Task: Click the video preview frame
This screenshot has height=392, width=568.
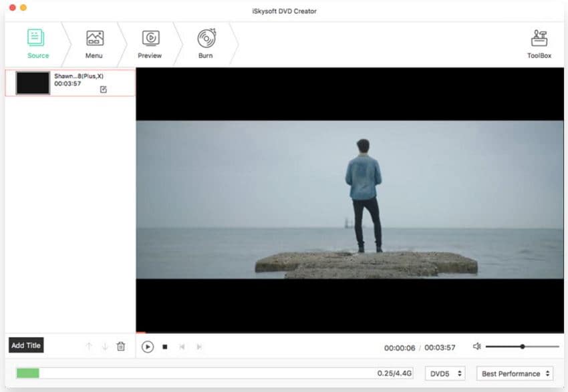Action: pyautogui.click(x=350, y=200)
